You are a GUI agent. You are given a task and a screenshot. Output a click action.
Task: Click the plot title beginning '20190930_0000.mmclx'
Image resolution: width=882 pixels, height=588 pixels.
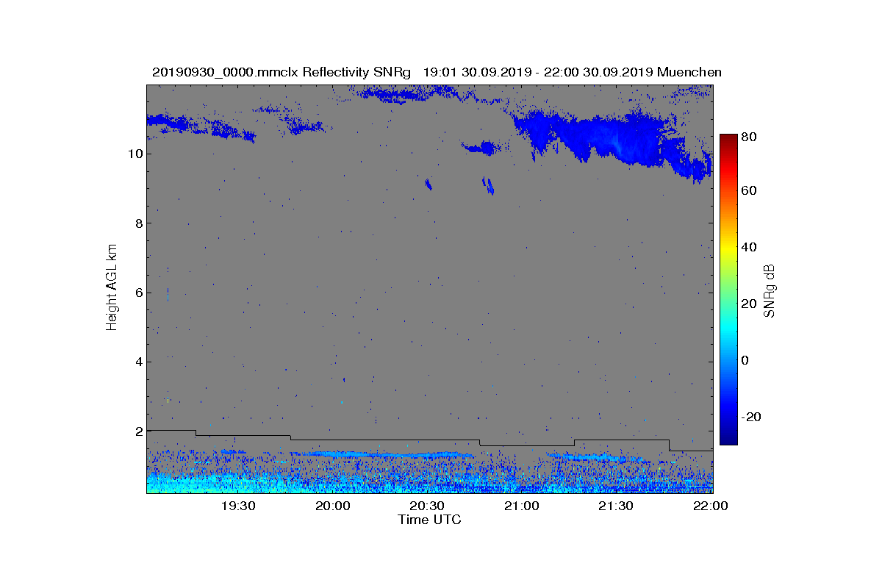coord(437,72)
